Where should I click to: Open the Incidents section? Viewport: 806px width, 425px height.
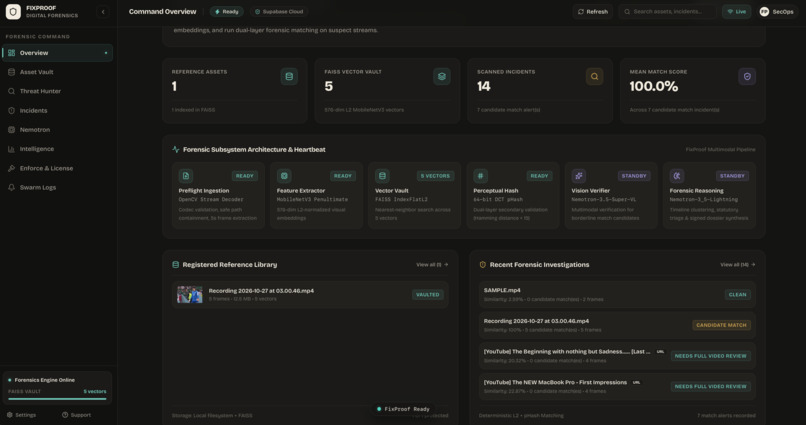tap(57, 110)
